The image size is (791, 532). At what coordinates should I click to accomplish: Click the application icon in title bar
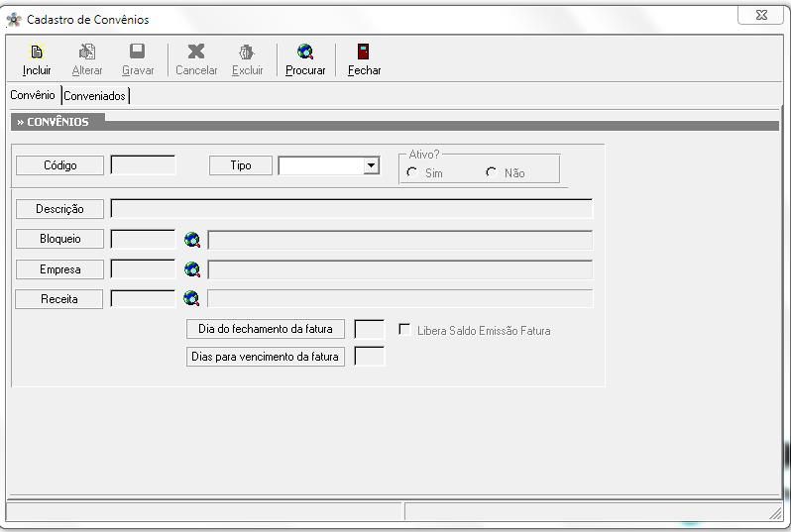coord(14,20)
